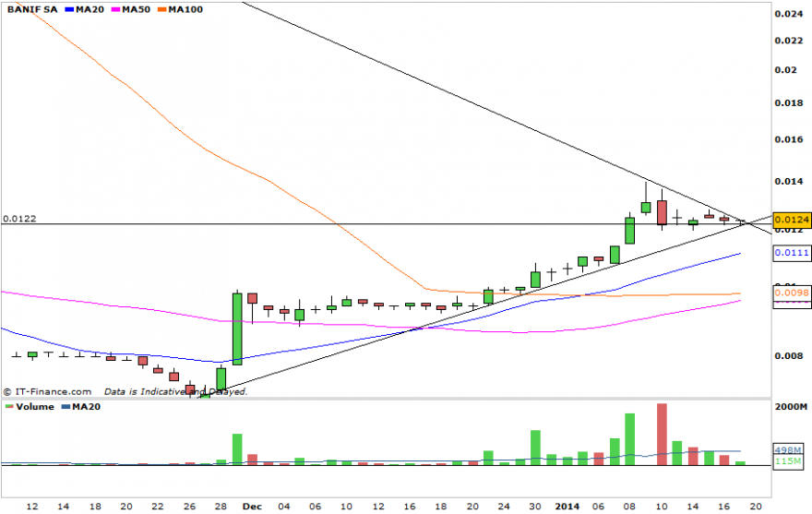812x514 pixels.
Task: Click the yellow 0.0124 current price tag
Action: coord(792,220)
